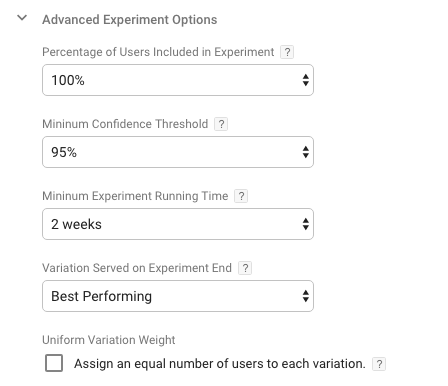Open help for Variation Served on Experiment End
448x386 pixels.
[x=245, y=268]
